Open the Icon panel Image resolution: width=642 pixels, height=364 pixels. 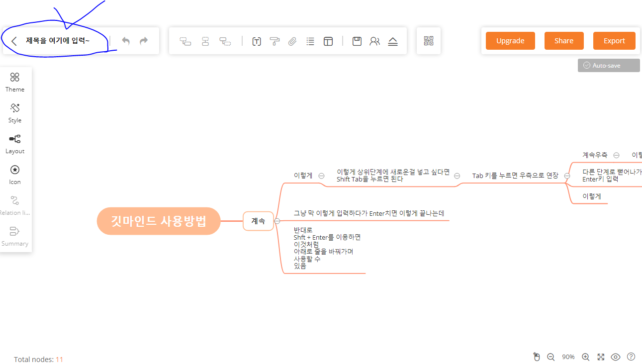15,175
